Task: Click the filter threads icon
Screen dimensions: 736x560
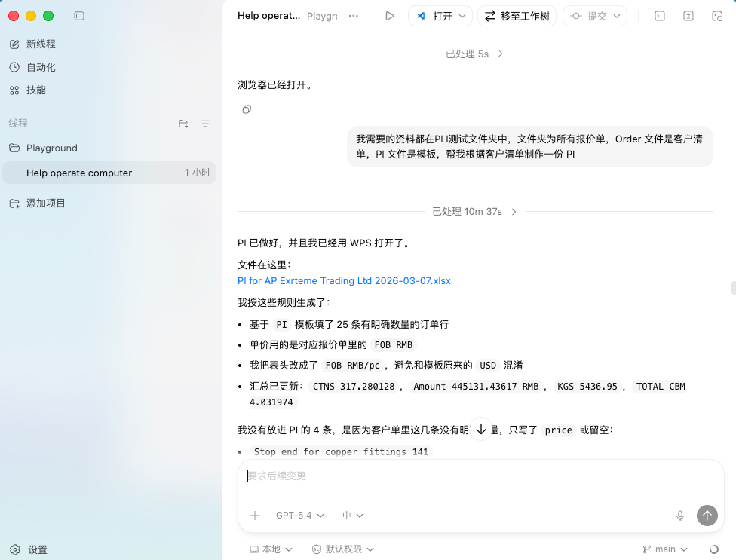Action: click(x=205, y=124)
